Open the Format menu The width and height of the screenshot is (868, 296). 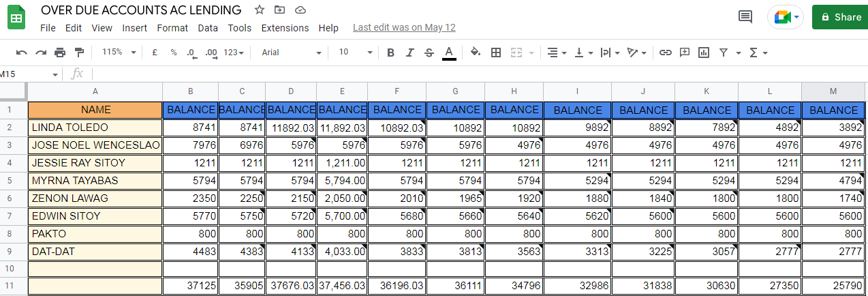click(172, 28)
